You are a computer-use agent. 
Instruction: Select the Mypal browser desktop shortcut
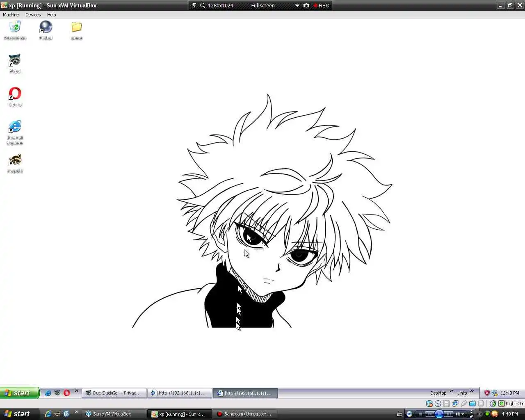tap(15, 64)
